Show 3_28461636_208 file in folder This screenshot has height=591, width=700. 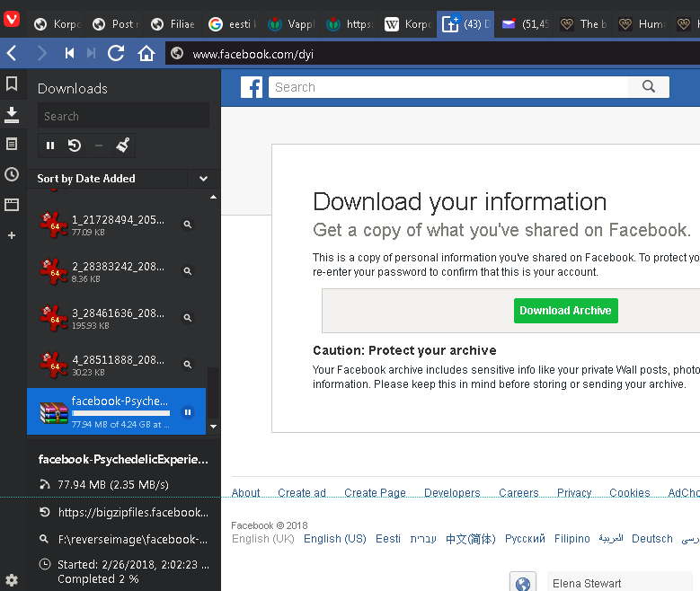[188, 318]
